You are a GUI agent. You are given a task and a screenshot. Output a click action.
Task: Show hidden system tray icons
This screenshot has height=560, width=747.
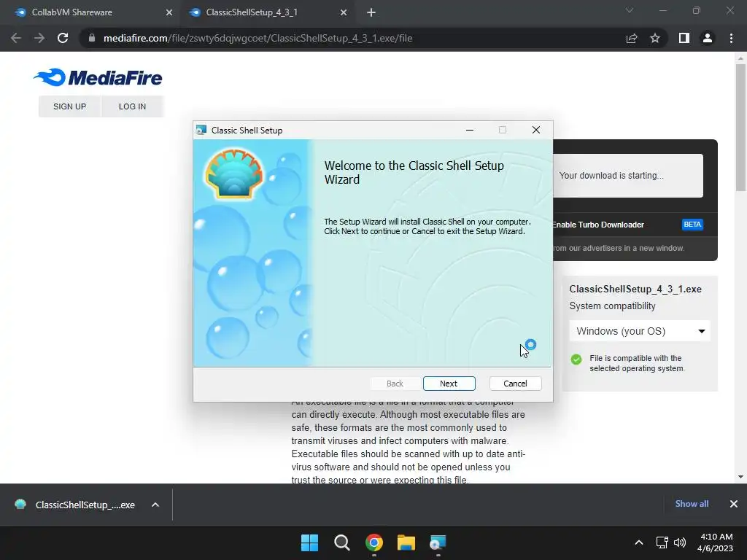point(639,542)
